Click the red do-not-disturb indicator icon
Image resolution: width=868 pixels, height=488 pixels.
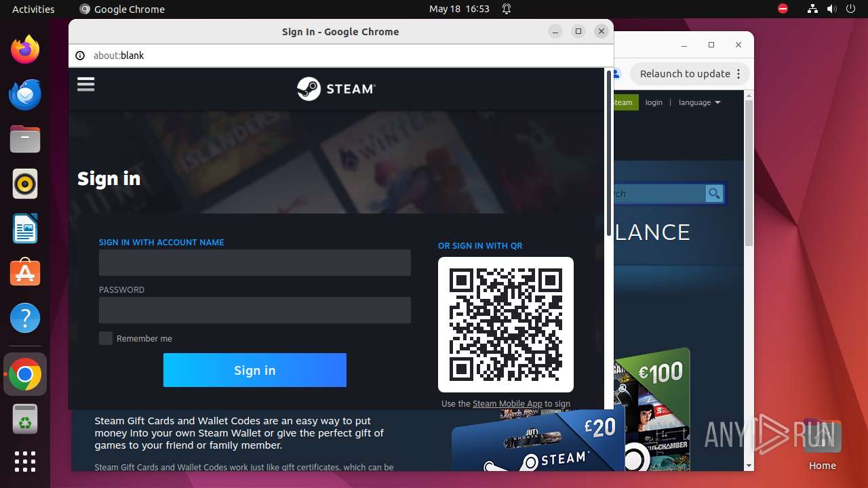[x=783, y=9]
